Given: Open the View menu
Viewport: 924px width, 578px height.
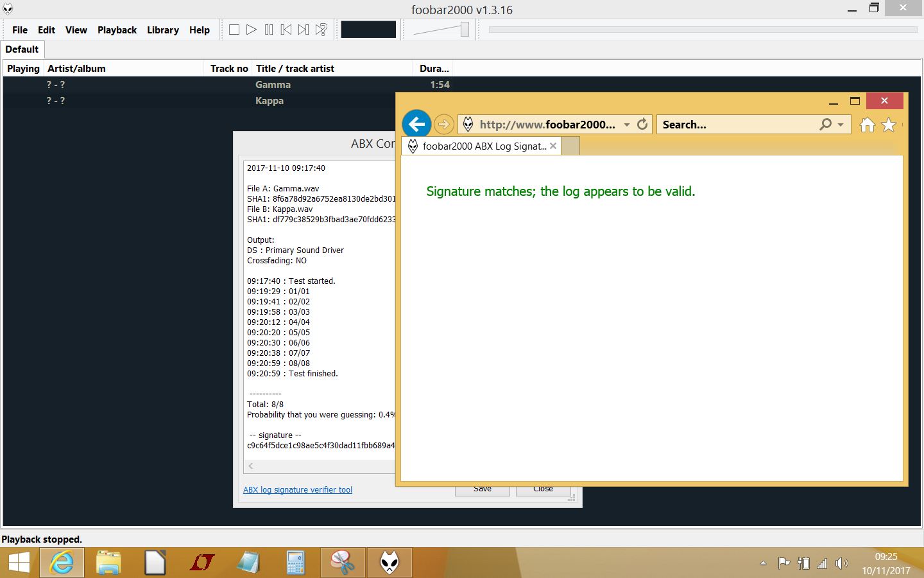Looking at the screenshot, I should click(76, 30).
